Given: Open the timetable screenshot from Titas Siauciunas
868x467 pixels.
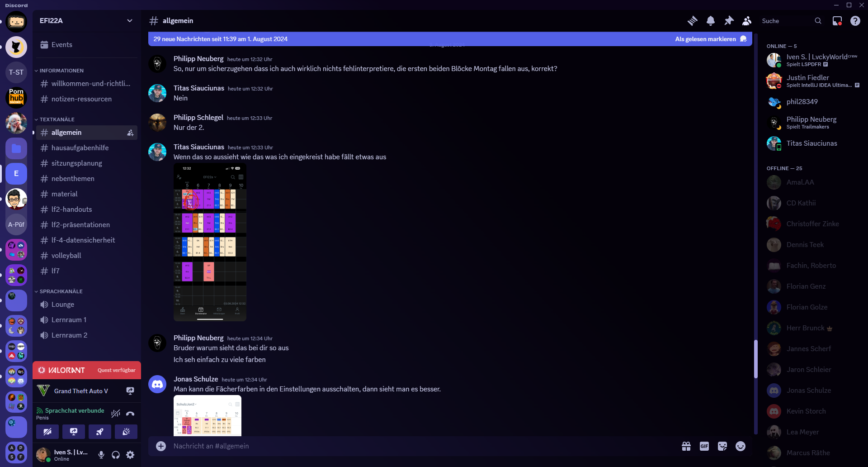Looking at the screenshot, I should coord(210,242).
